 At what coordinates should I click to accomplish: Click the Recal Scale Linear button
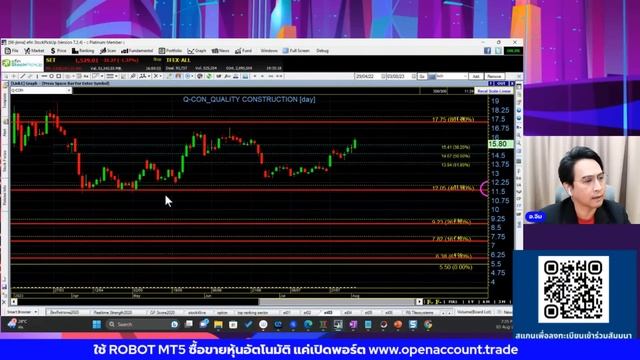coord(493,91)
